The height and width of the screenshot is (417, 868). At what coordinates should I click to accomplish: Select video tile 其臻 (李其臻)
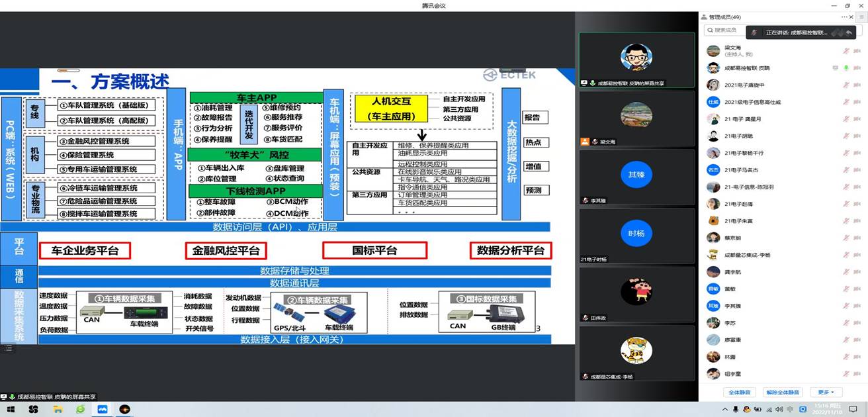(x=636, y=177)
